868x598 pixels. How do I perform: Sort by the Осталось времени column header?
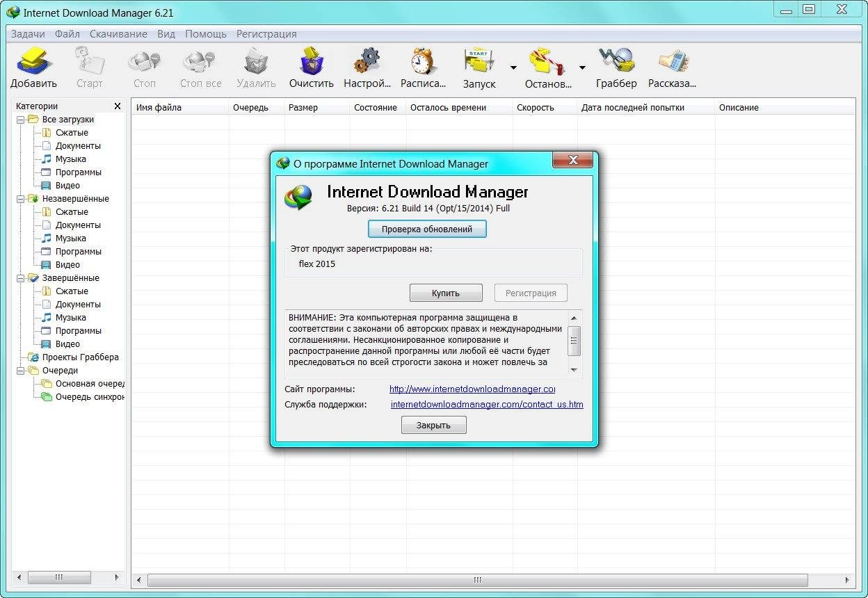(459, 108)
